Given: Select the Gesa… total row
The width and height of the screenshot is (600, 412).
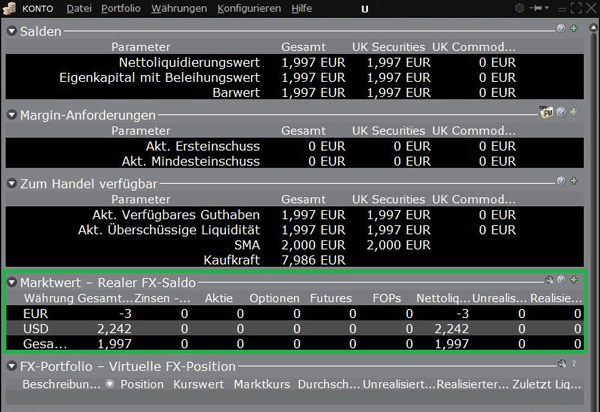Looking at the screenshot, I should pos(295,344).
